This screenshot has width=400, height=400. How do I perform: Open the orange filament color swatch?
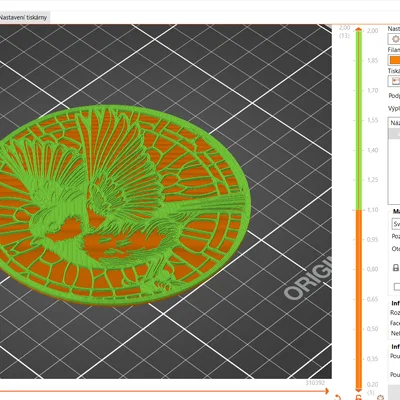click(x=395, y=60)
